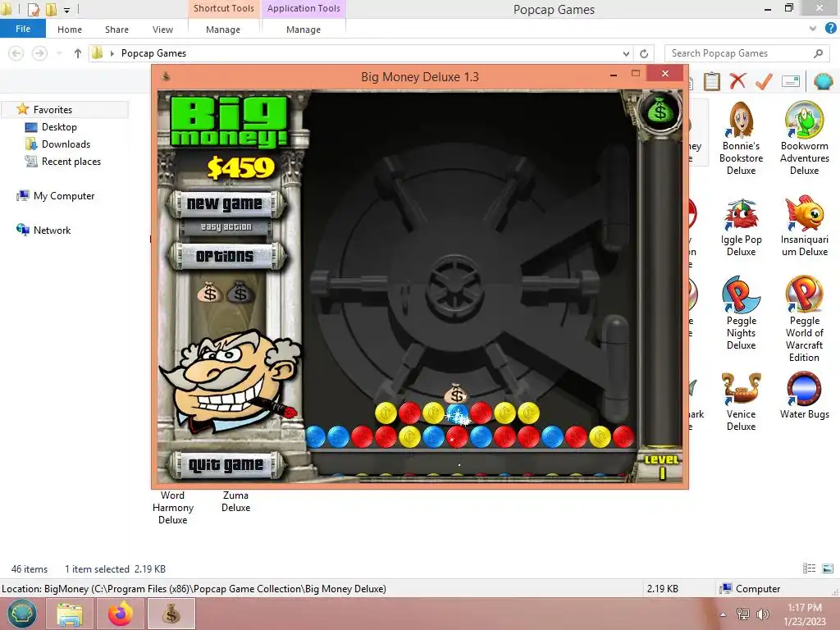This screenshot has width=840, height=630.
Task: Open the File tab in Explorer
Action: (x=23, y=29)
